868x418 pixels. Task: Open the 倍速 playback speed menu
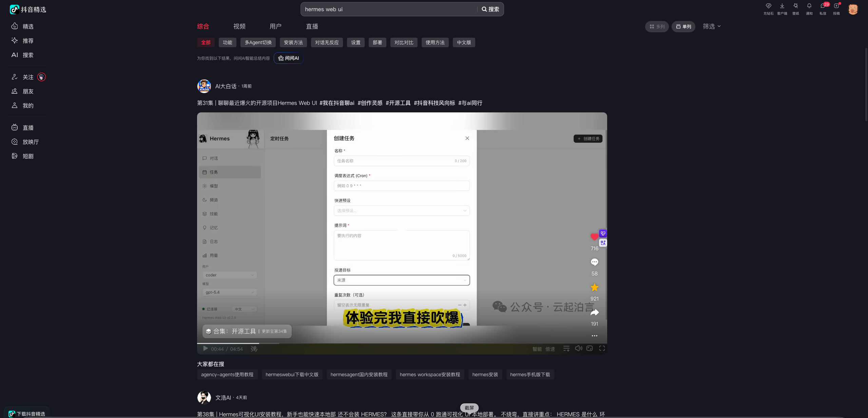550,349
